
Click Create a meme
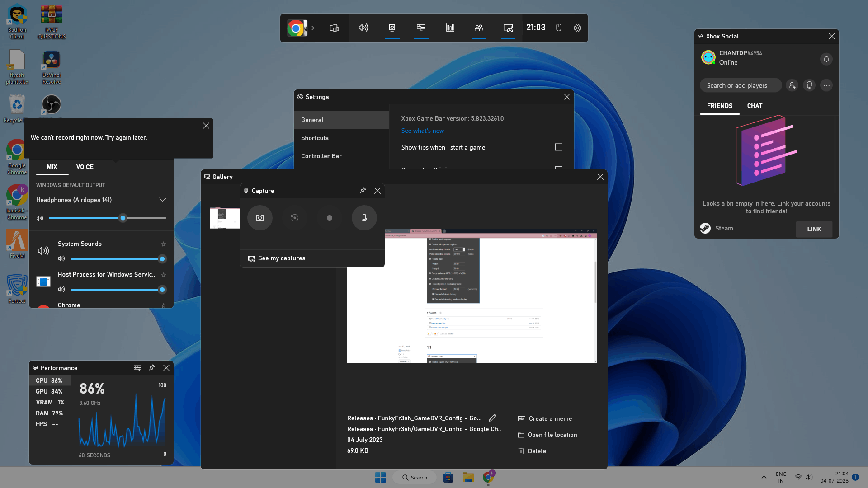(x=545, y=419)
